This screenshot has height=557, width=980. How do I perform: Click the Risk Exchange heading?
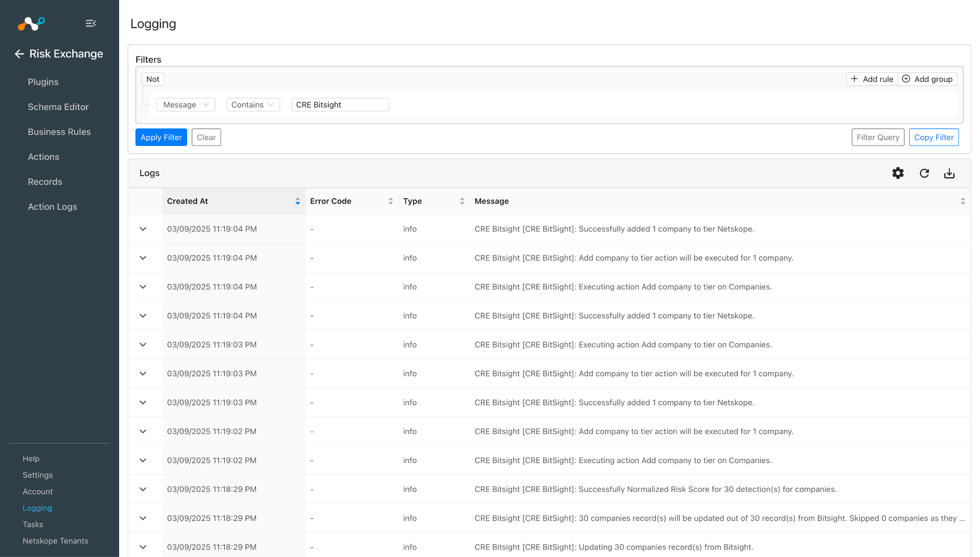click(x=67, y=54)
